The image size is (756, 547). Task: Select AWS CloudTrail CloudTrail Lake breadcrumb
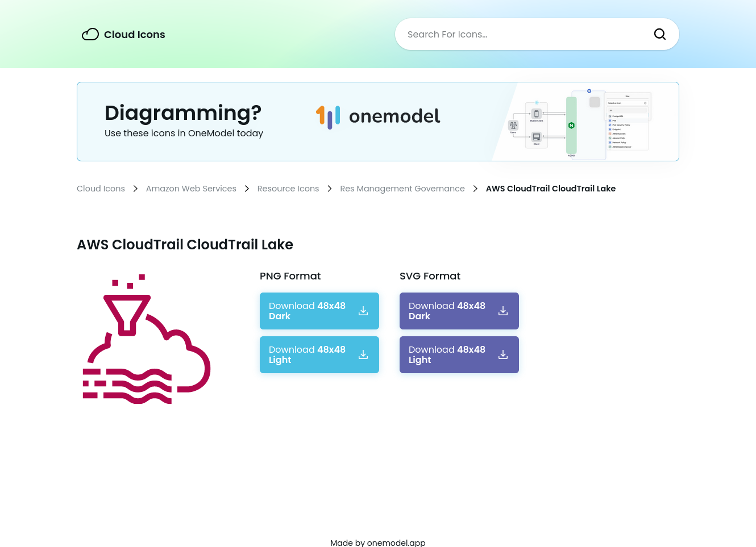tap(551, 189)
